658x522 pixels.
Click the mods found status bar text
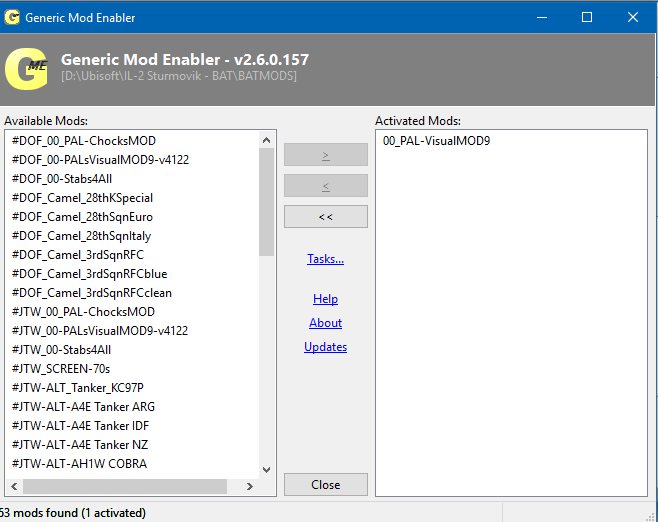[x=73, y=513]
